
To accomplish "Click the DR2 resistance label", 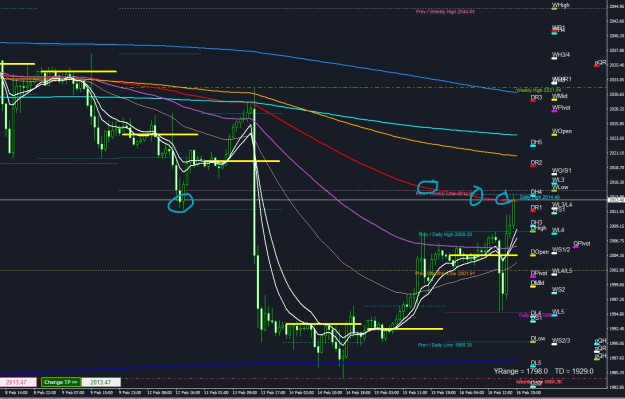I will 536,163.
